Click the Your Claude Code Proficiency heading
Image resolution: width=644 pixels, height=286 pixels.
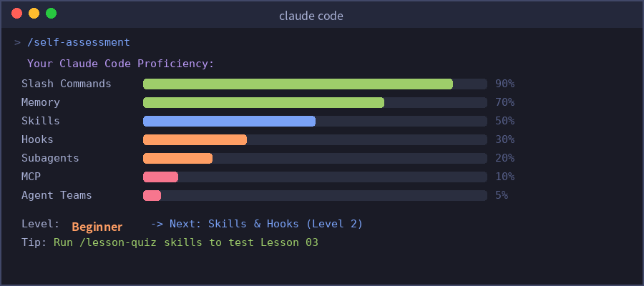[x=120, y=64]
